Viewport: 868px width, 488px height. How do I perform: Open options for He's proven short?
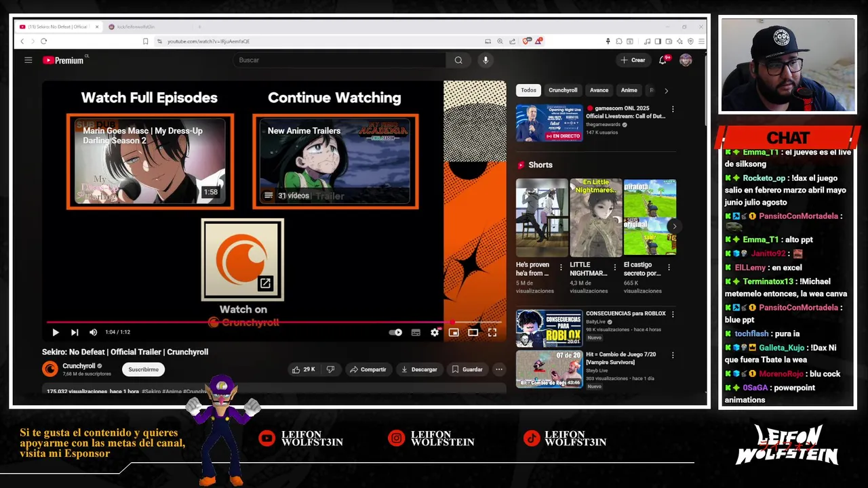[561, 268]
